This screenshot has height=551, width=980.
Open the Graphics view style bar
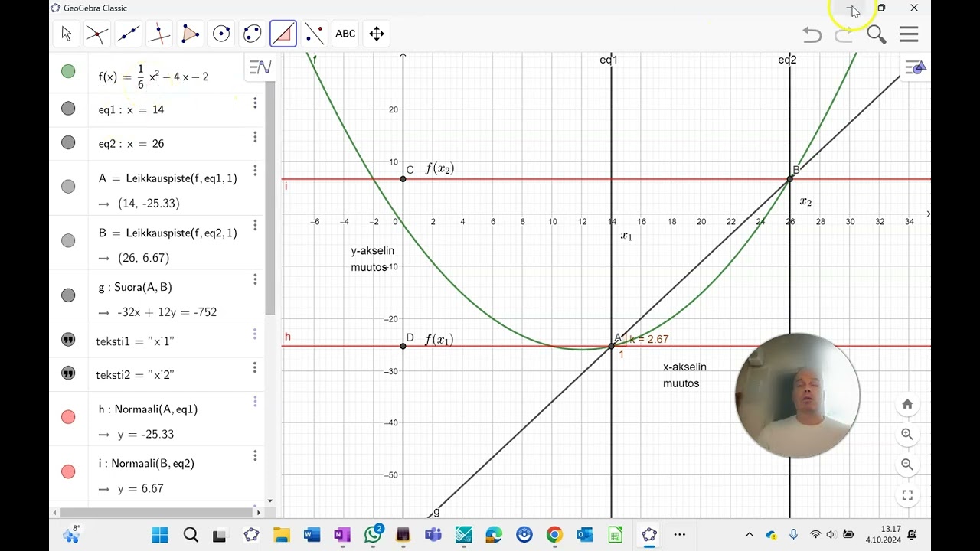tap(915, 67)
